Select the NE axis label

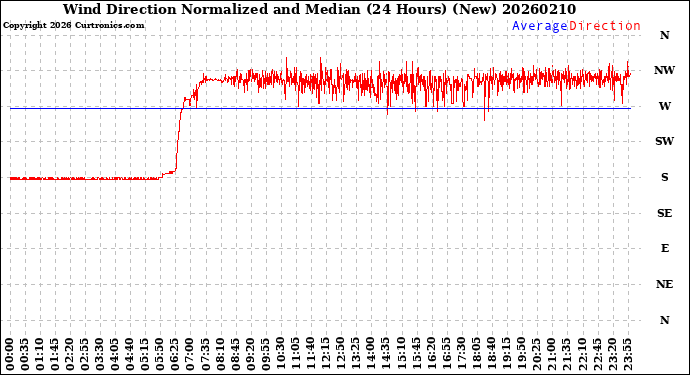(x=664, y=284)
